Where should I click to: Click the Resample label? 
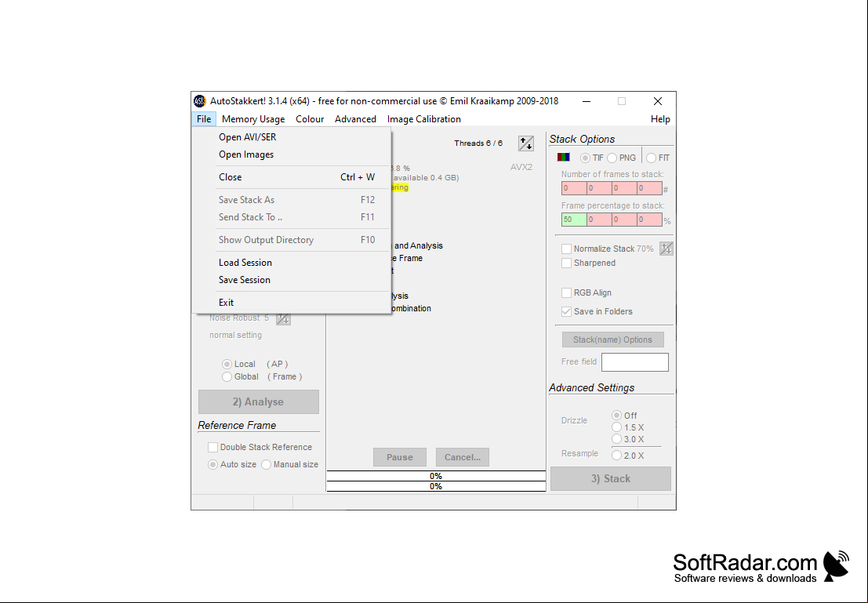(579, 453)
